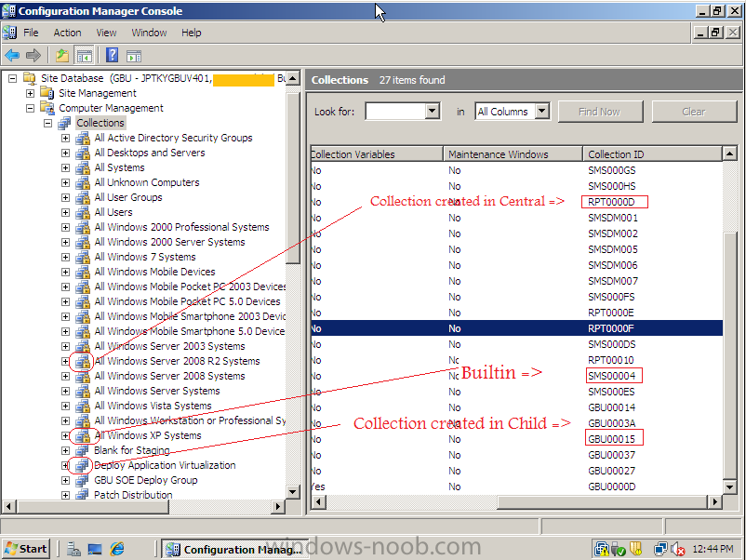Click the Show Desktop quick launch icon
This screenshot has height=560, width=746.
(95, 549)
